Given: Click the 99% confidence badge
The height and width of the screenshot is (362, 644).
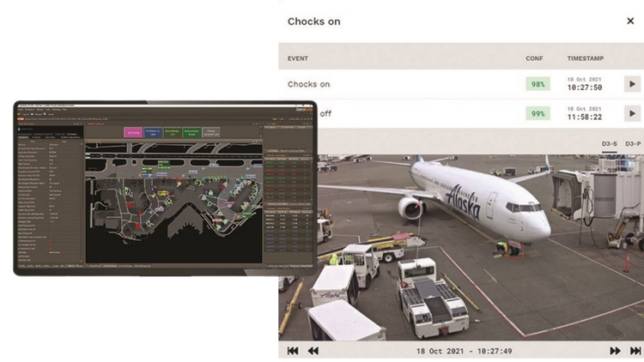Looking at the screenshot, I should click(x=538, y=112).
